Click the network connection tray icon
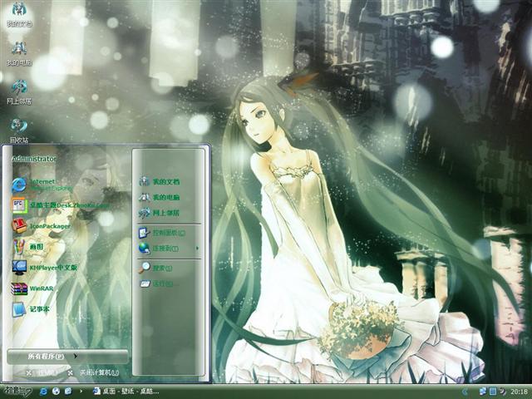This screenshot has width=532, height=399. pos(483,392)
